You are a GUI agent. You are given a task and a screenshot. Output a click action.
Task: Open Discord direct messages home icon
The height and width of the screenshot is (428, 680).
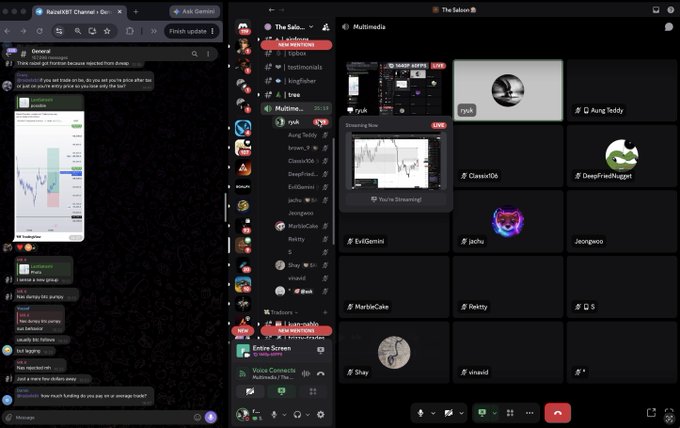pos(243,27)
